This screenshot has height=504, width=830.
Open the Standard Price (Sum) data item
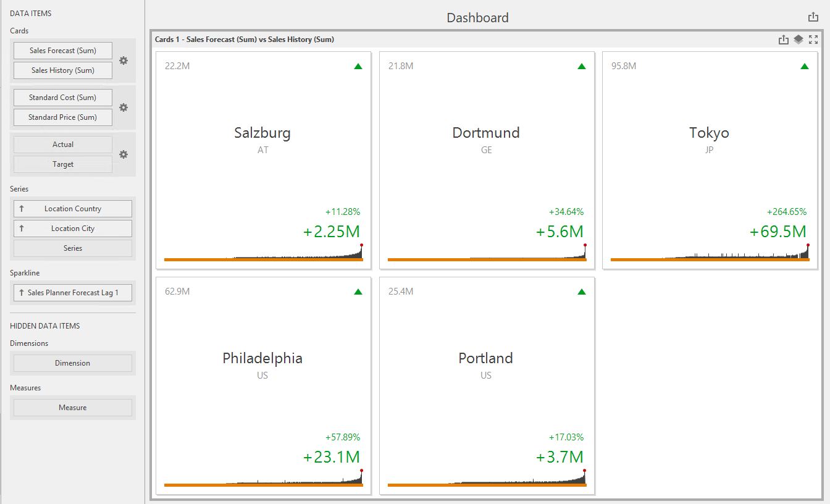63,117
